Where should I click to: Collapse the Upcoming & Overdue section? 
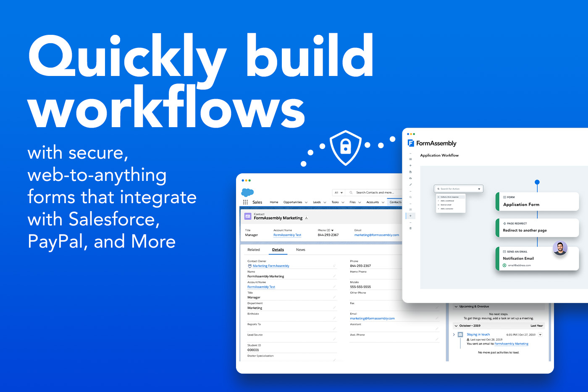coord(456,306)
